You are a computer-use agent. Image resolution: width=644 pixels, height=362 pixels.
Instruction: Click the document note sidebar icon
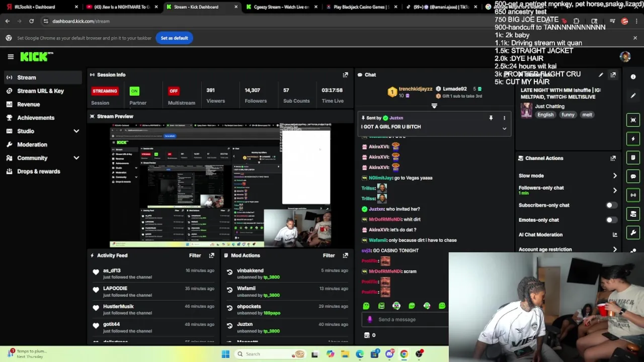click(x=633, y=157)
